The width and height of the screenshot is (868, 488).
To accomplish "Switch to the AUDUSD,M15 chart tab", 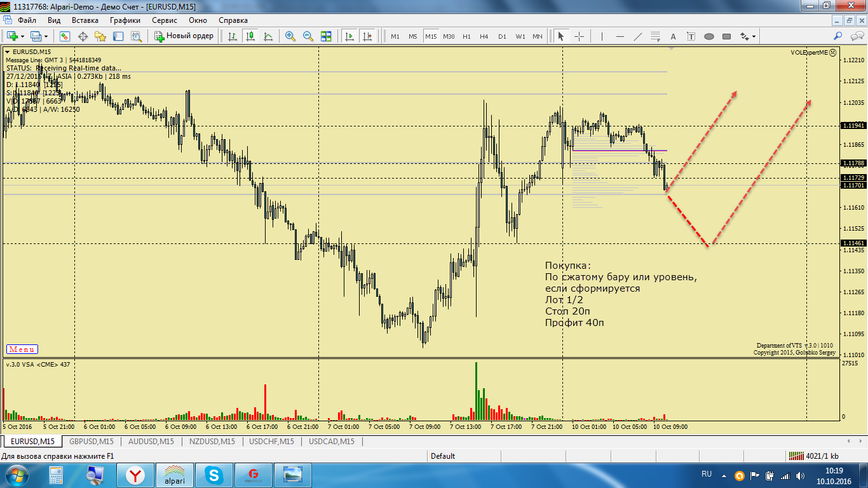I will (151, 441).
